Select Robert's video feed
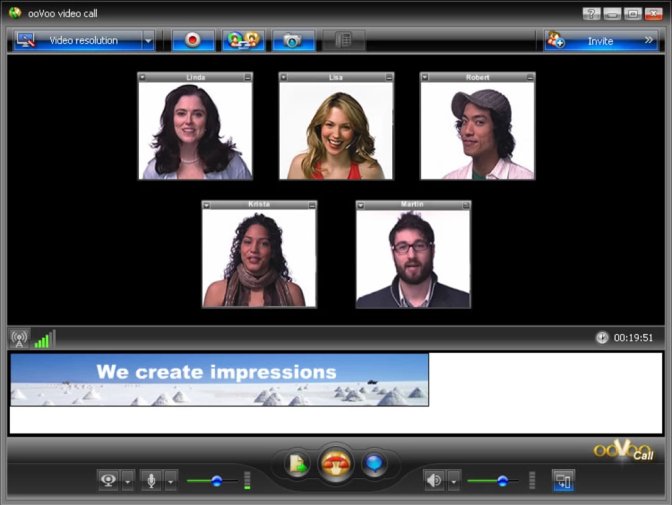Image resolution: width=672 pixels, height=505 pixels. (477, 130)
